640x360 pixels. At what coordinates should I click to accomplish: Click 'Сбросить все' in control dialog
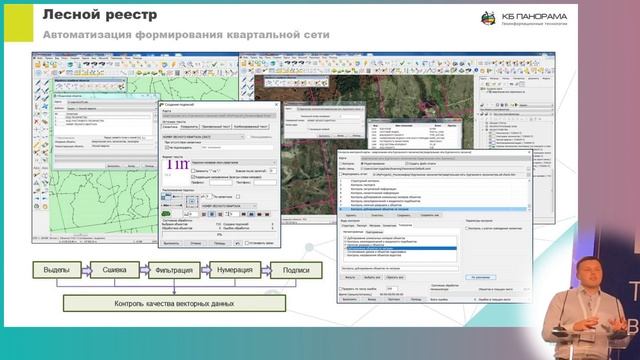pyautogui.click(x=395, y=278)
